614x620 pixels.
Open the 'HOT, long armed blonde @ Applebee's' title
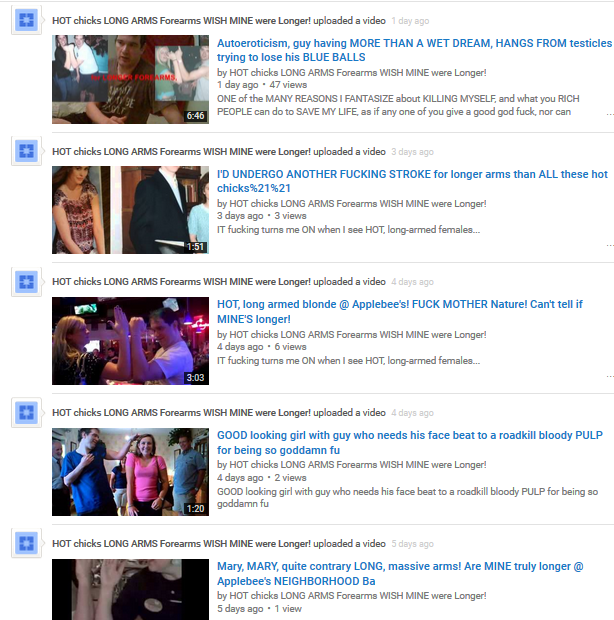[400, 312]
